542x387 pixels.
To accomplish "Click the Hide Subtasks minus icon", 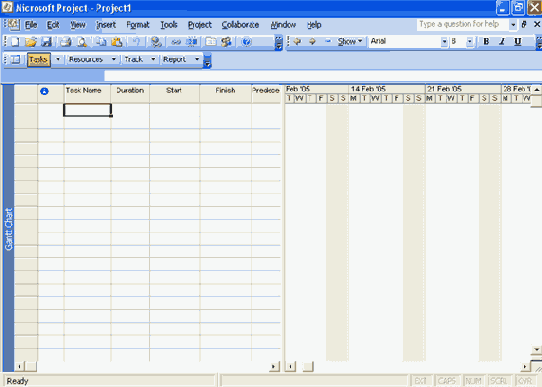I will [328, 41].
